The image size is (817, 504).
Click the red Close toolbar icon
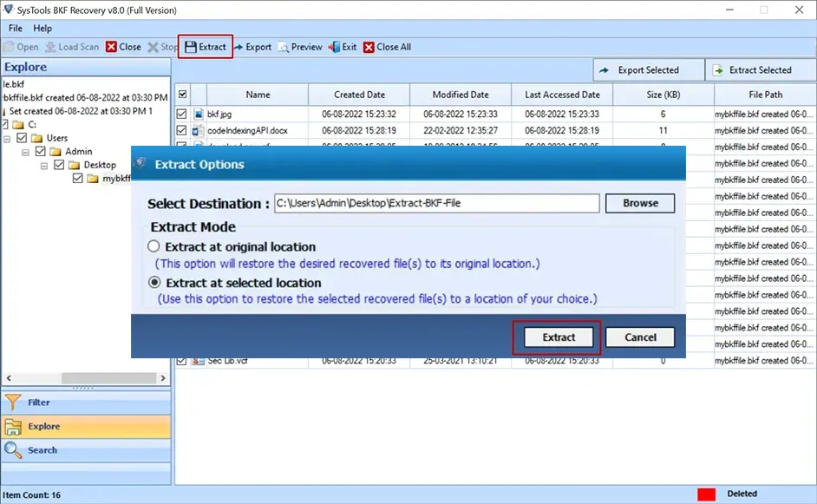[x=111, y=47]
